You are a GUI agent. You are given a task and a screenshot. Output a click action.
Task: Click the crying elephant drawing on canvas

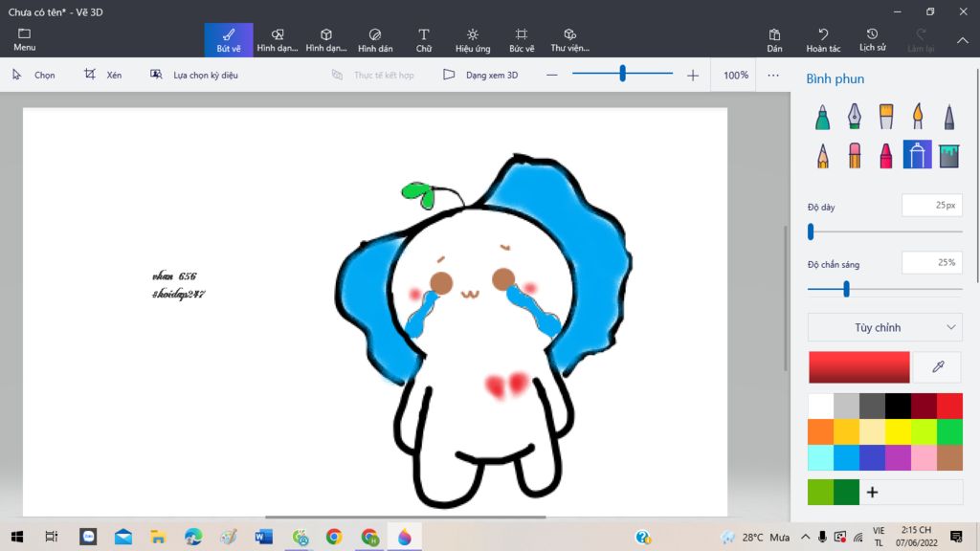[x=483, y=331]
